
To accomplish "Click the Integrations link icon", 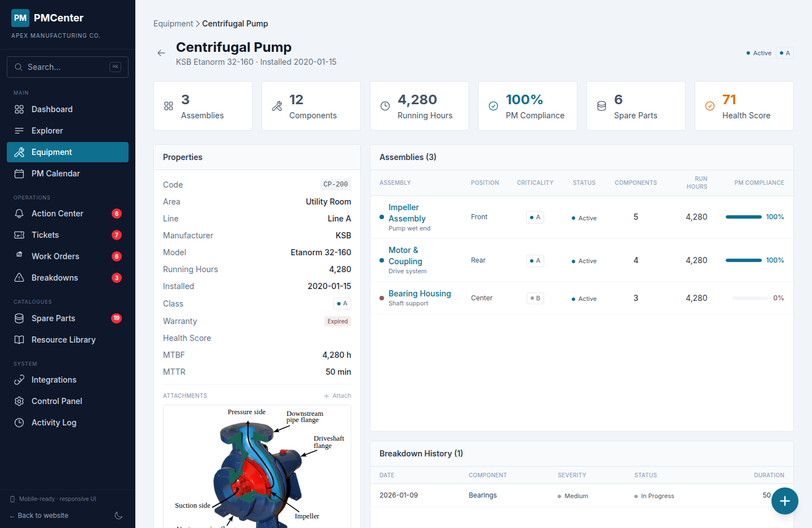I will pos(19,380).
